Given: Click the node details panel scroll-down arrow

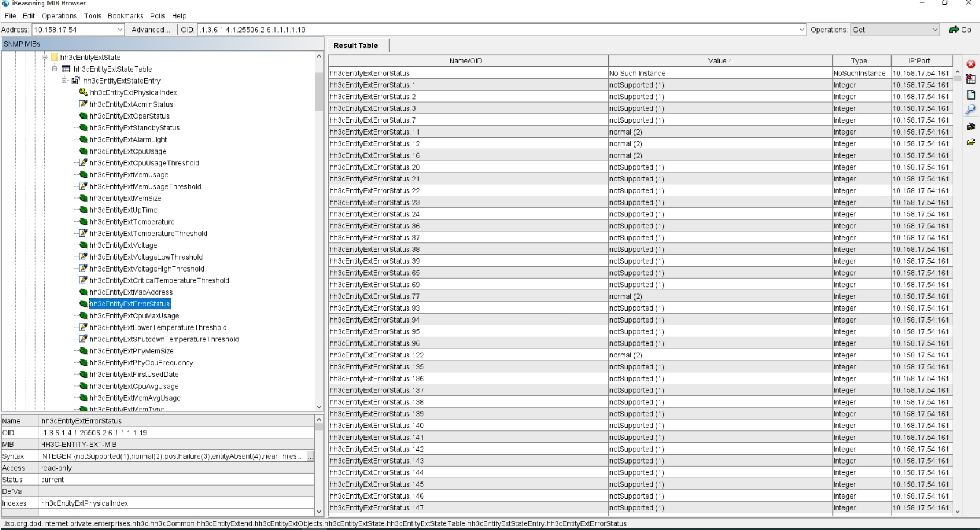Looking at the screenshot, I should 319,512.
